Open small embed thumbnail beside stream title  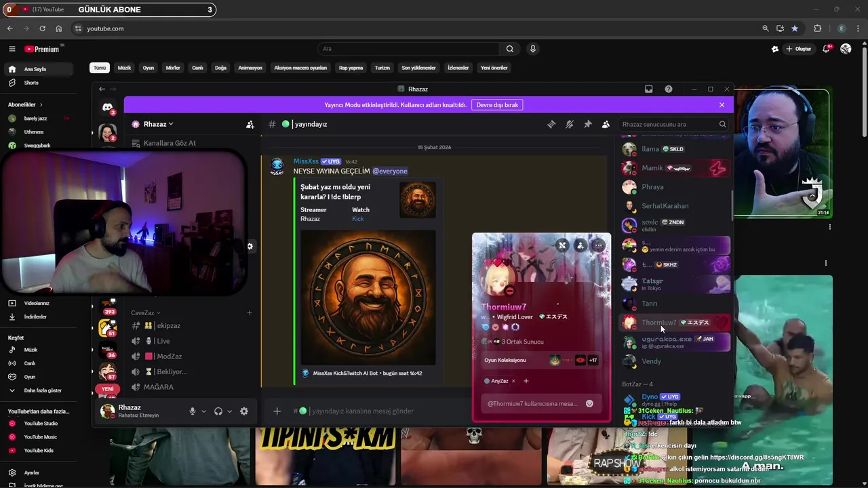coord(418,200)
